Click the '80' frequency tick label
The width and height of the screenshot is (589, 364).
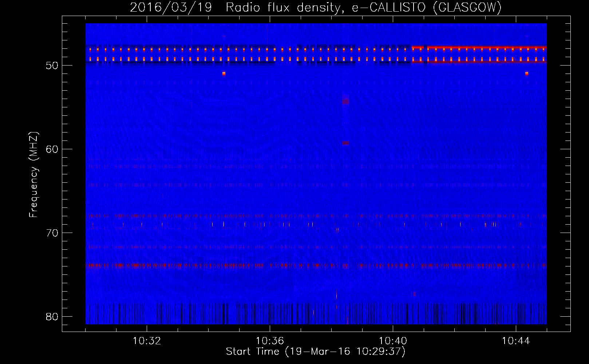click(52, 317)
